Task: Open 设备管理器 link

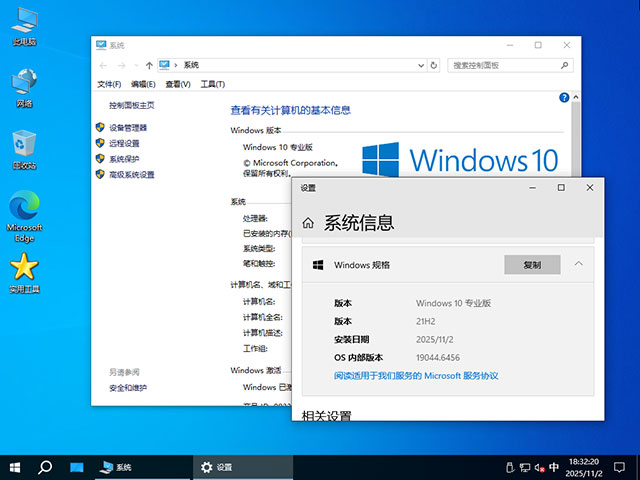Action: [x=128, y=128]
